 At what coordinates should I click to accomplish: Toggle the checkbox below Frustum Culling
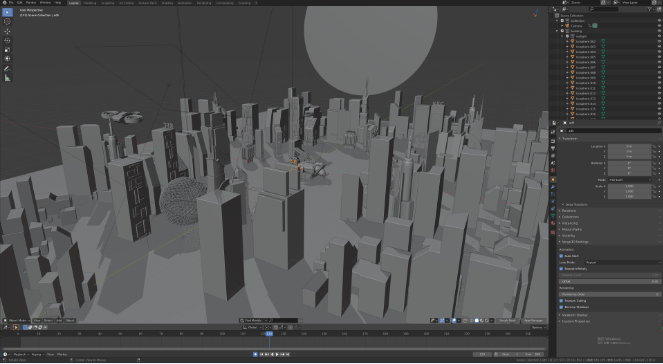coord(561,307)
